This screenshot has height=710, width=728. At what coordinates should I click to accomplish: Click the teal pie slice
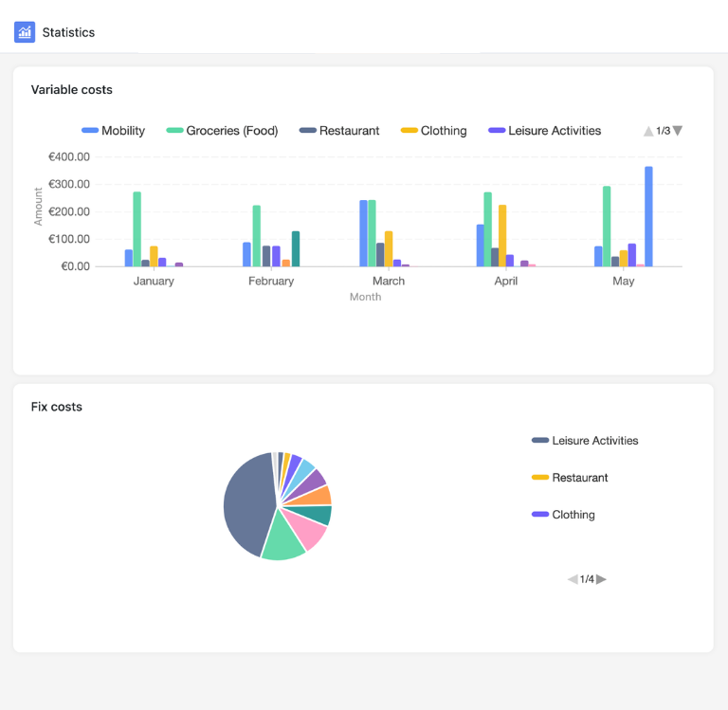point(314,514)
